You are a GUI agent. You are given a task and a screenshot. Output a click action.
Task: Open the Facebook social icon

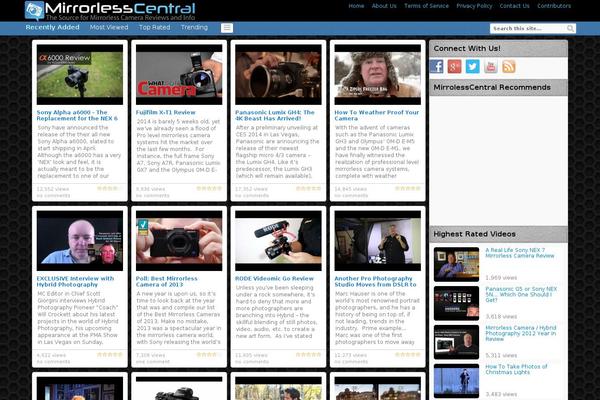(436, 67)
